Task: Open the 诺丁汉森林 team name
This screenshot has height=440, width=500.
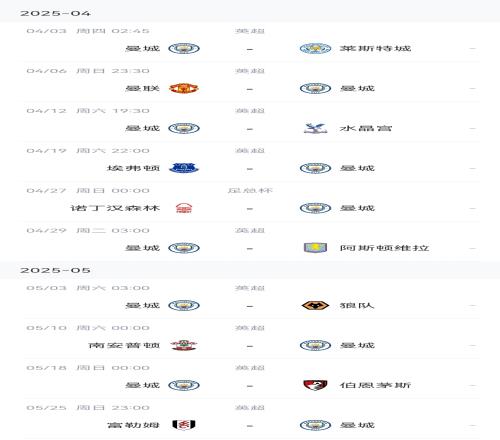Action: click(115, 208)
